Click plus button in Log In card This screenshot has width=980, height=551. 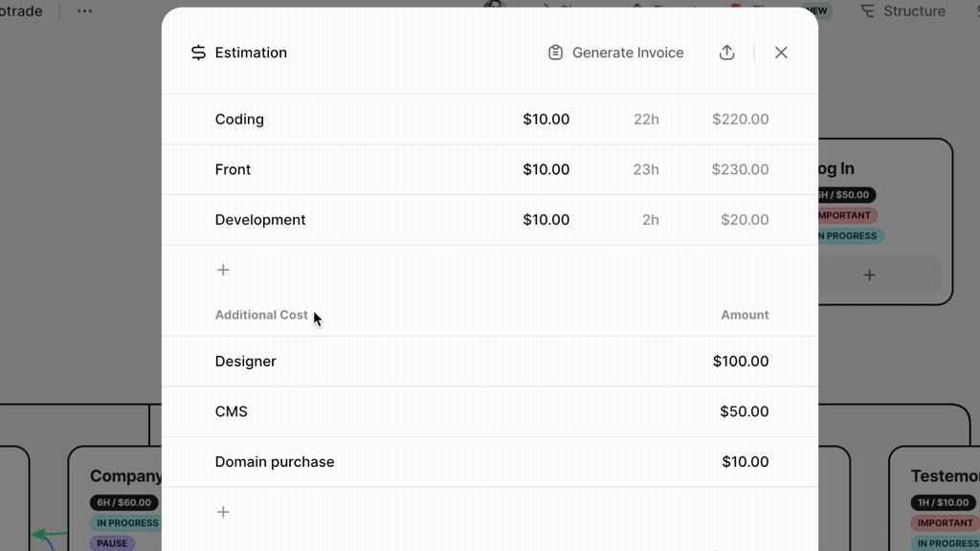pyautogui.click(x=869, y=275)
